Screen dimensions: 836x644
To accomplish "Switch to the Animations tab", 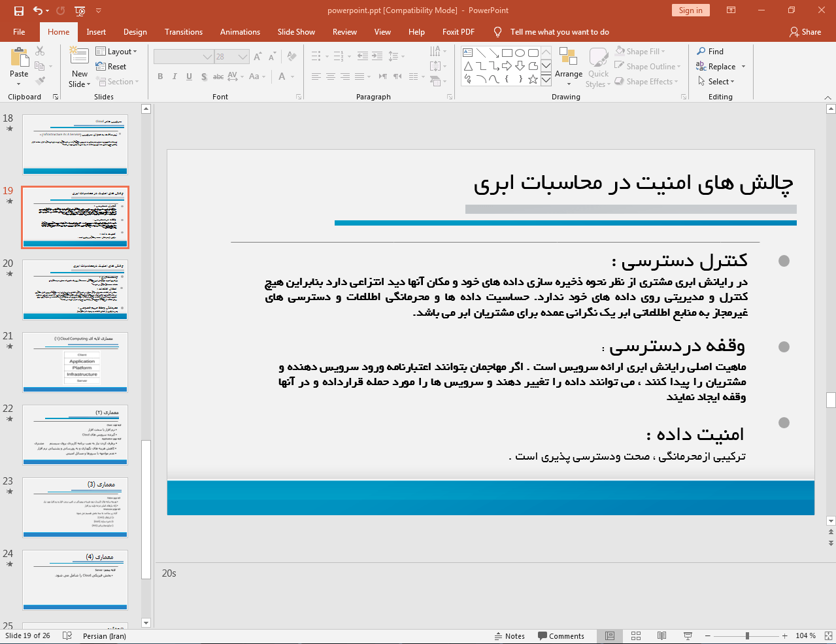I will coord(240,32).
